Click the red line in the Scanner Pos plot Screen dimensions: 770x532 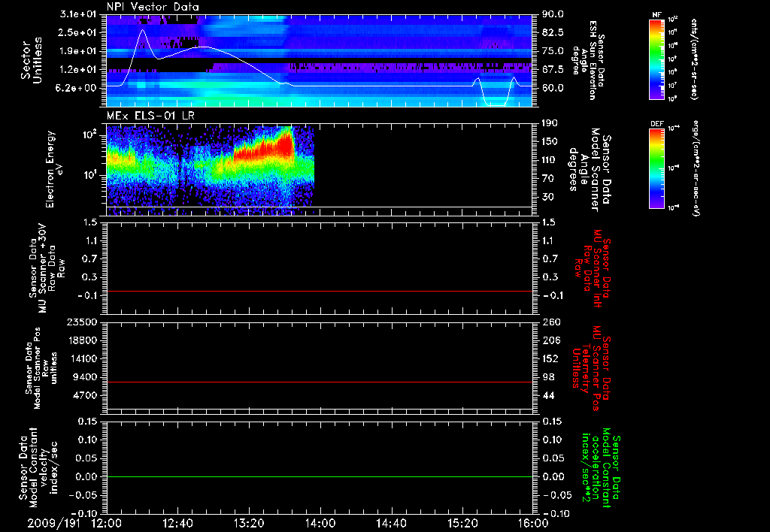[320, 382]
